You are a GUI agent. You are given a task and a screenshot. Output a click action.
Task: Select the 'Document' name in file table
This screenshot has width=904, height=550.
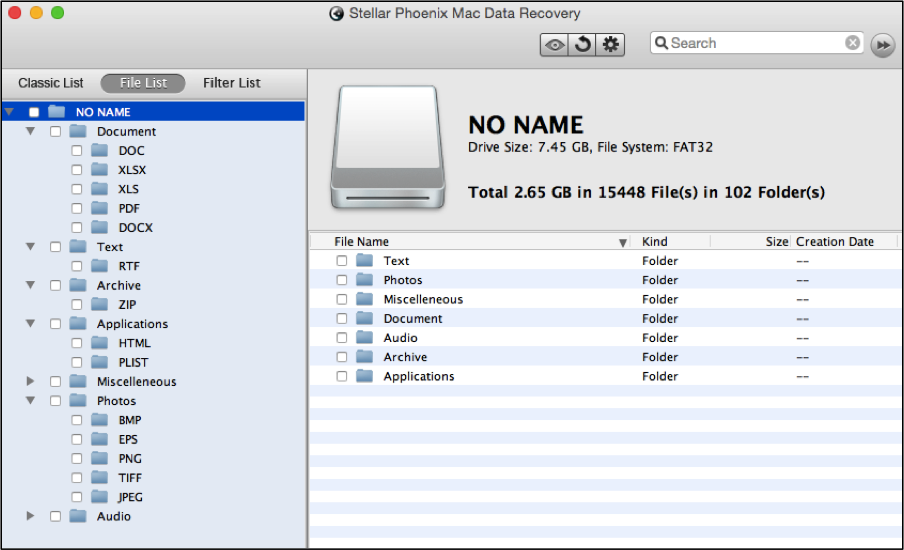(413, 318)
